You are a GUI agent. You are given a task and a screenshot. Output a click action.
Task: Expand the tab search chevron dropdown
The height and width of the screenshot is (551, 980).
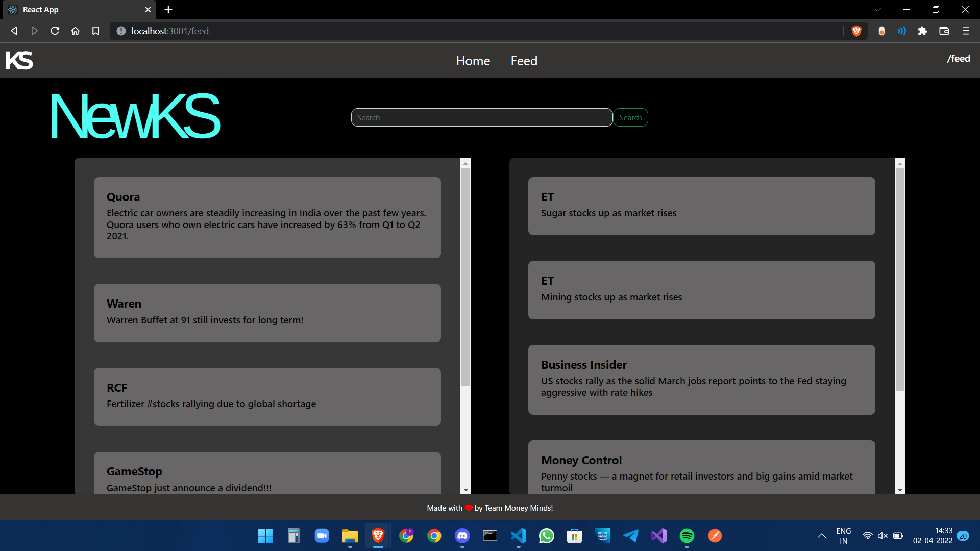tap(877, 10)
